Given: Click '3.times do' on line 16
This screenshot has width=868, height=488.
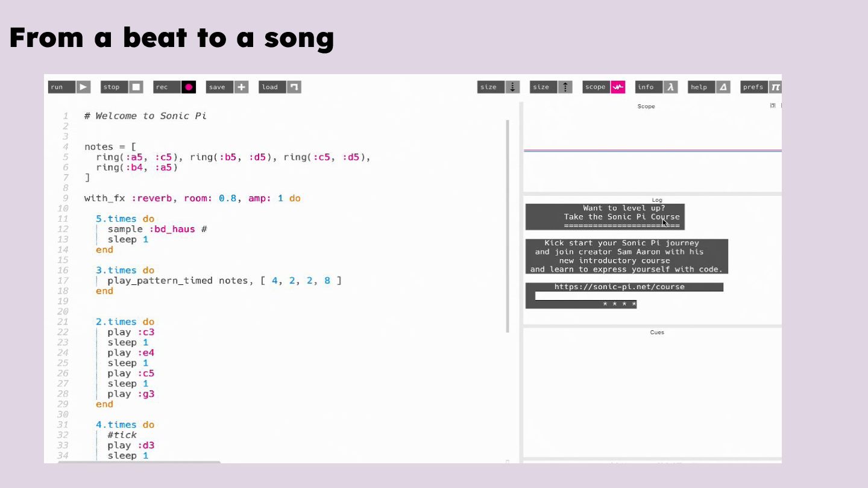Looking at the screenshot, I should click(x=125, y=270).
